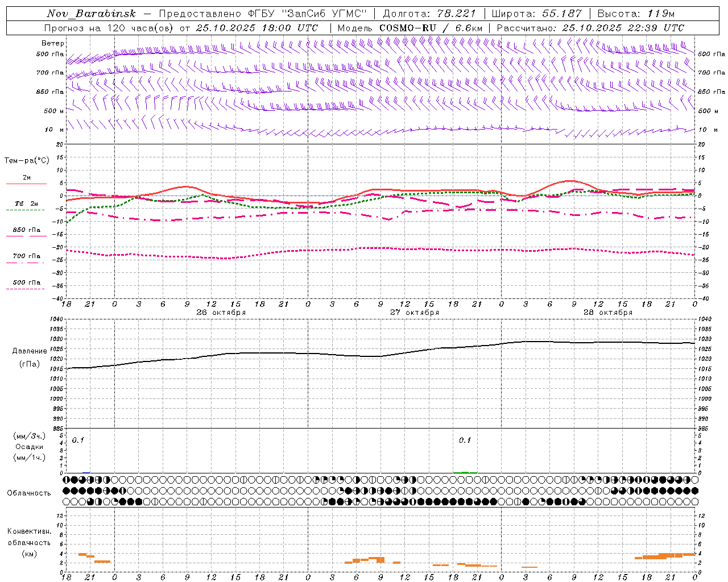Select the 850 гПа temperature legend entry
Image resolution: width=728 pixels, height=582 pixels.
[x=27, y=230]
